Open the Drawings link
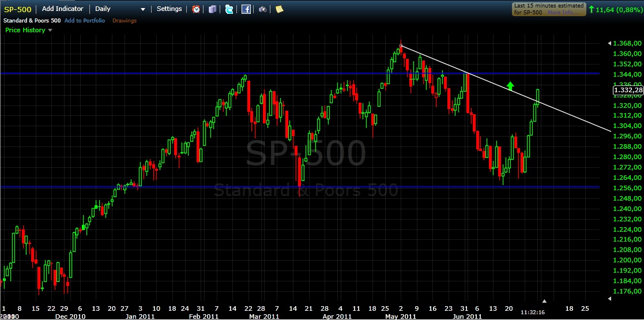 (x=125, y=21)
